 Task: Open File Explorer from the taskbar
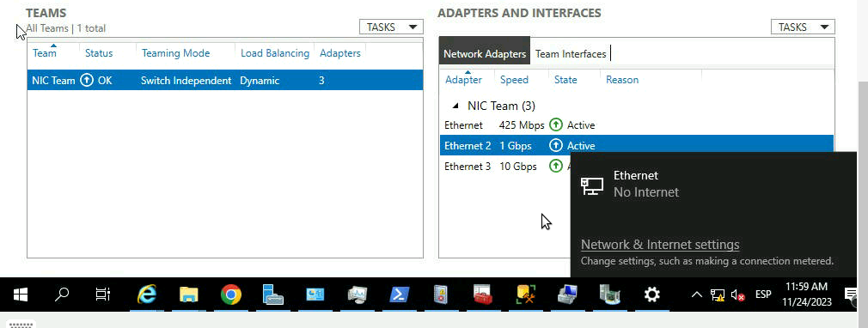click(x=189, y=295)
